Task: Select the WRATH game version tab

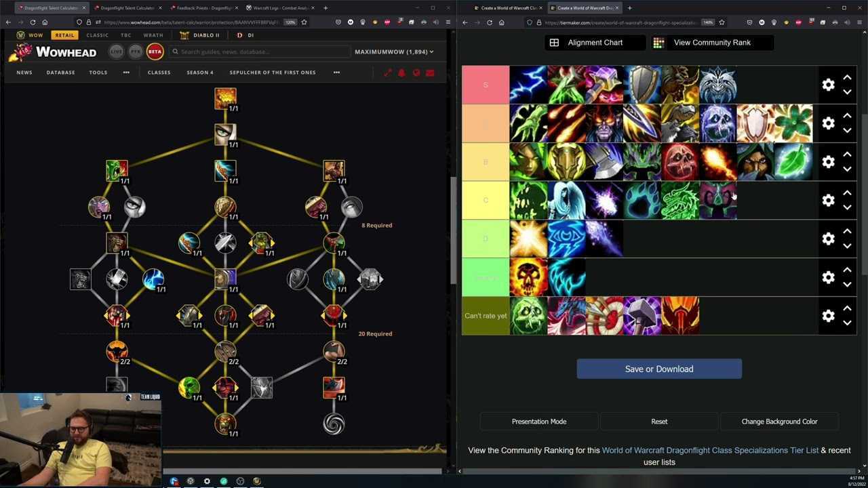Action: [x=153, y=35]
